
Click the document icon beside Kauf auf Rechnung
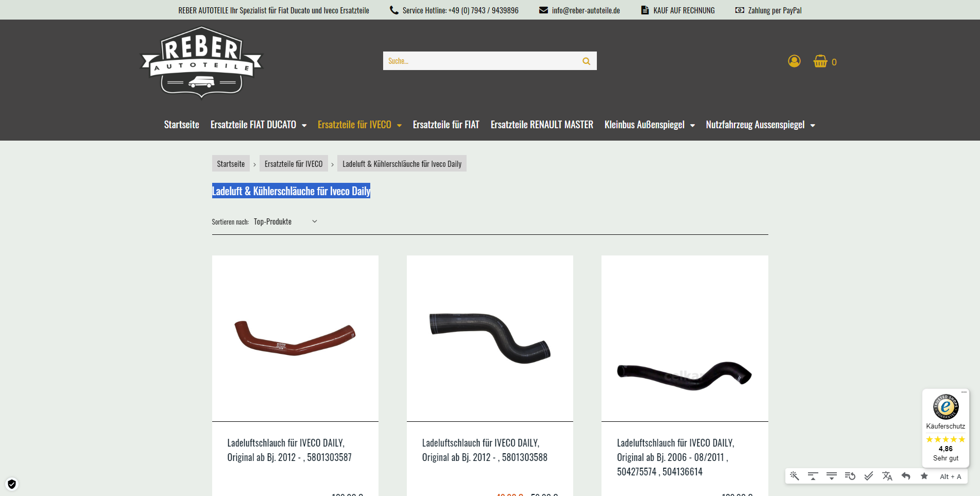[645, 10]
